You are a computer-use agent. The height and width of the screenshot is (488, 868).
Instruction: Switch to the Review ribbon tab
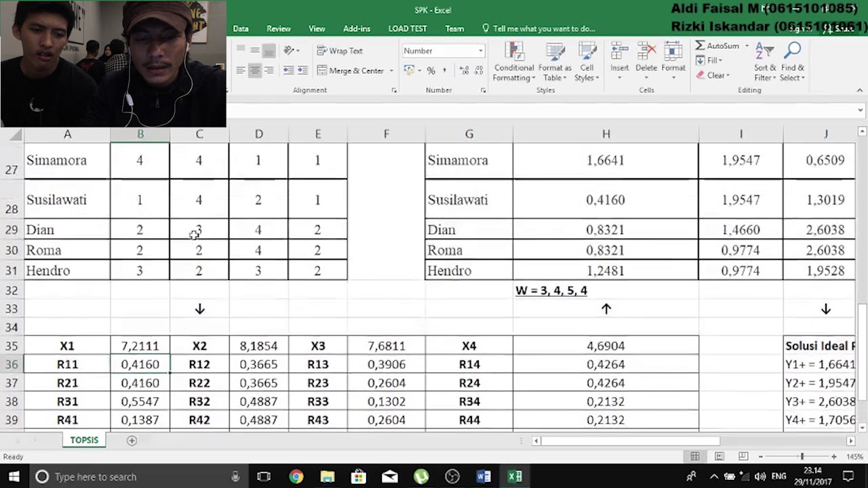pos(279,28)
